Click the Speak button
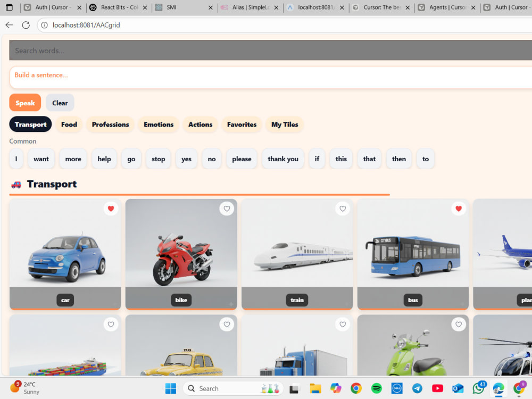The height and width of the screenshot is (399, 532). 25,103
